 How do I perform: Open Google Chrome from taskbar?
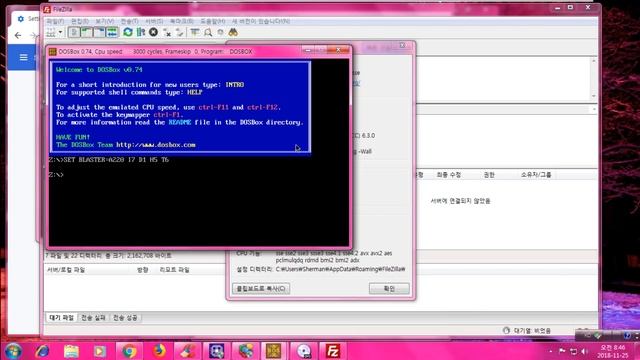(129, 351)
